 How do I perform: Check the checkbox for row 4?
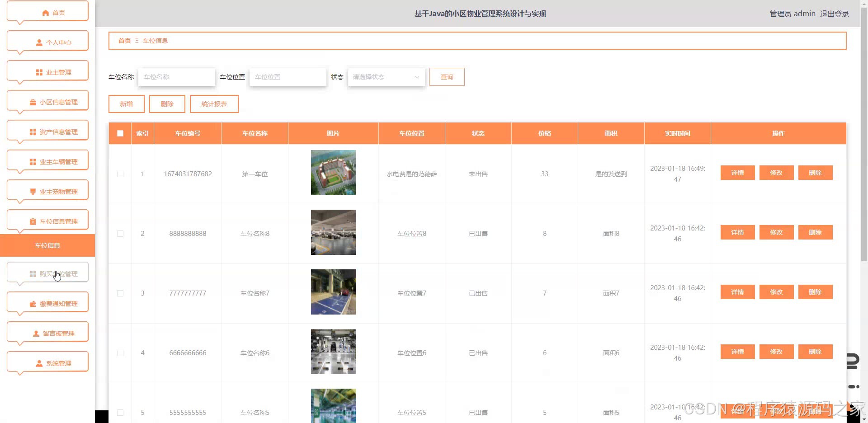tap(120, 353)
